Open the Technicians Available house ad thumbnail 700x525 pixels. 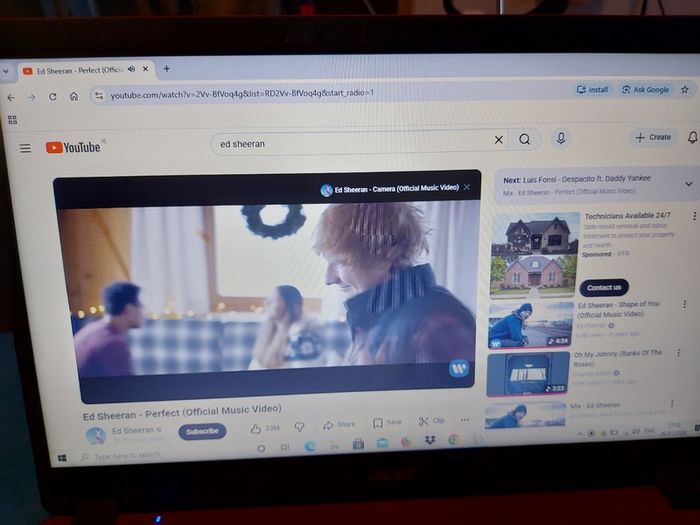coord(534,255)
